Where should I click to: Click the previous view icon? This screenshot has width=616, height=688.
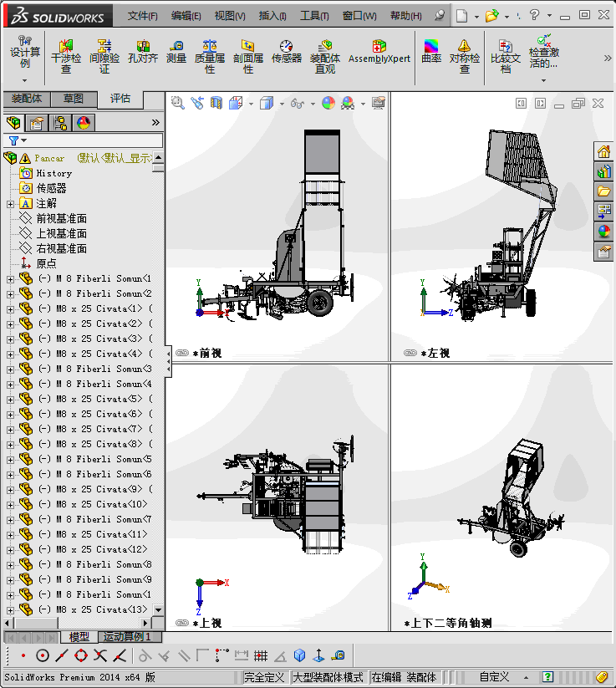click(x=197, y=103)
